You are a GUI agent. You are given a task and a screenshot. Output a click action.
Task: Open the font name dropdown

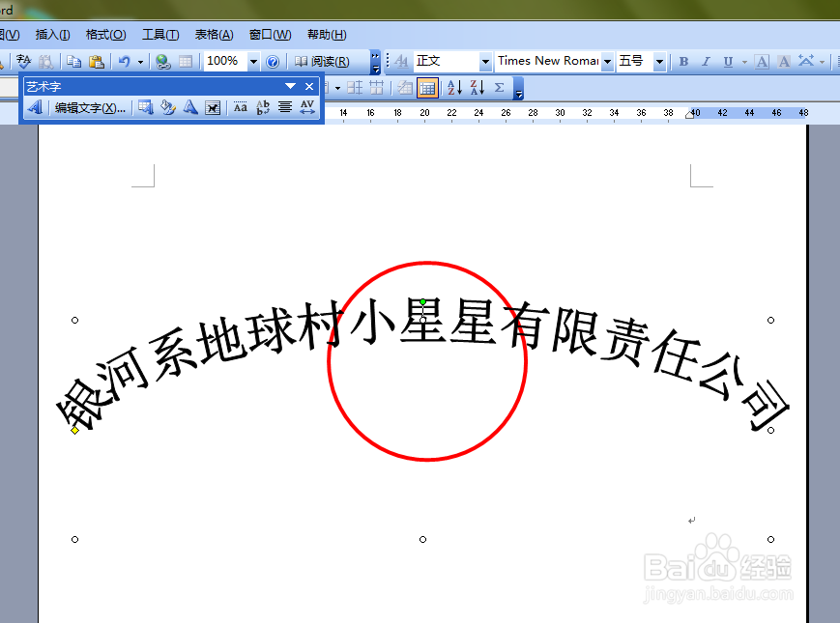click(x=607, y=61)
